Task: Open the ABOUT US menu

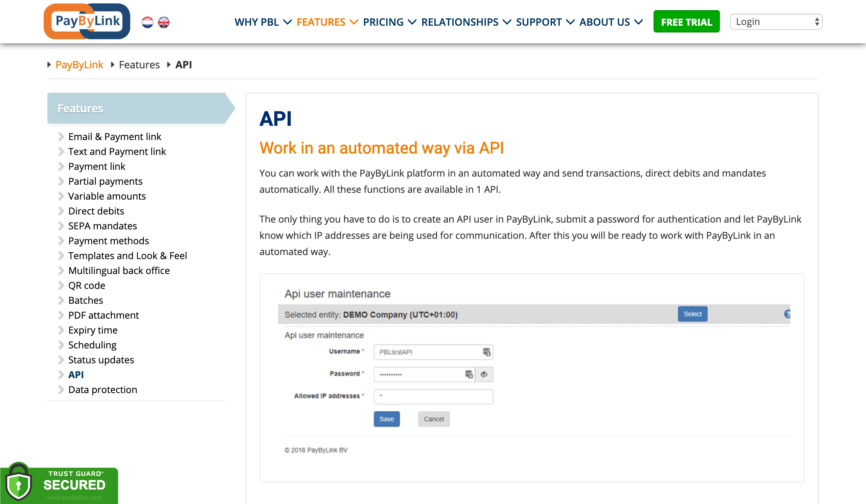Action: 611,22
